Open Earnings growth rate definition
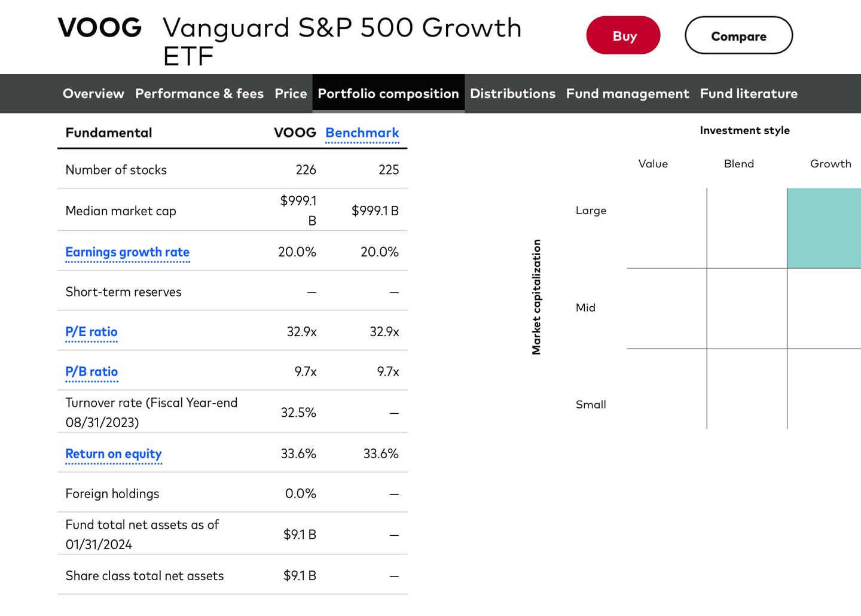The image size is (861, 616). tap(127, 252)
